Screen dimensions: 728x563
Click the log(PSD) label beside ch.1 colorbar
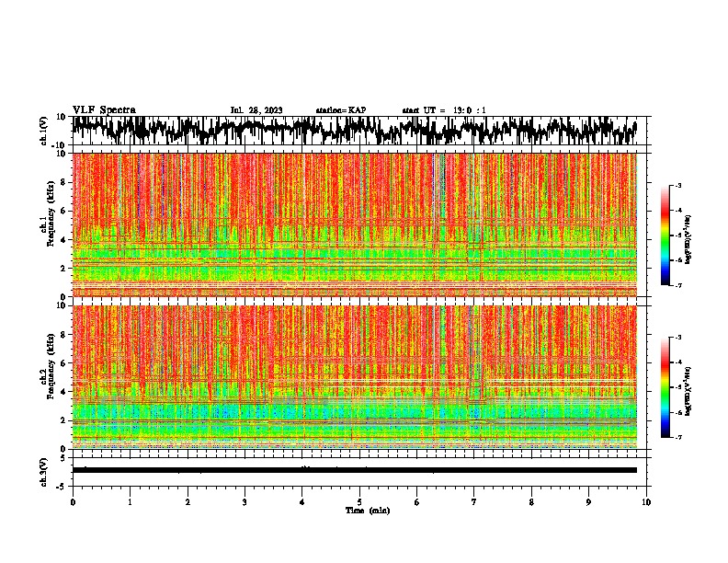coord(688,240)
